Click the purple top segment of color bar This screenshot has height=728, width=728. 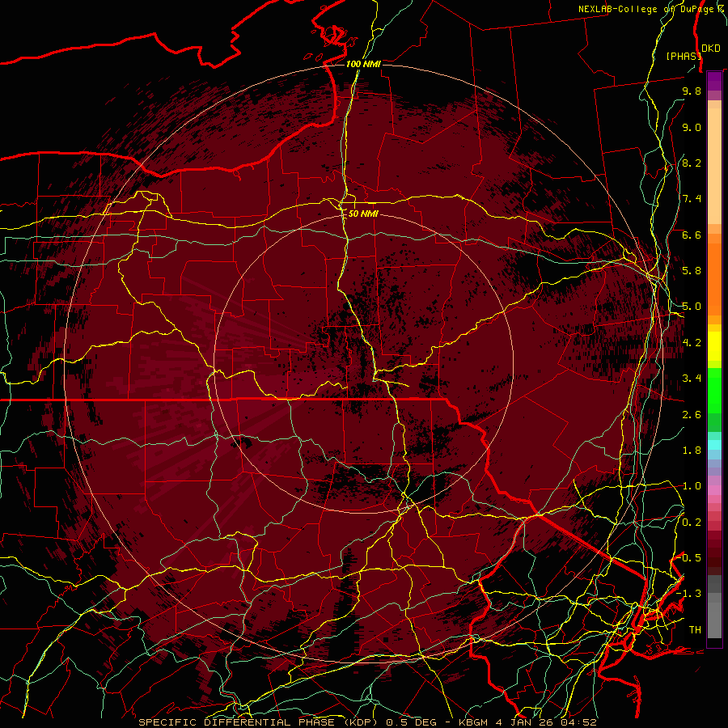click(x=714, y=81)
